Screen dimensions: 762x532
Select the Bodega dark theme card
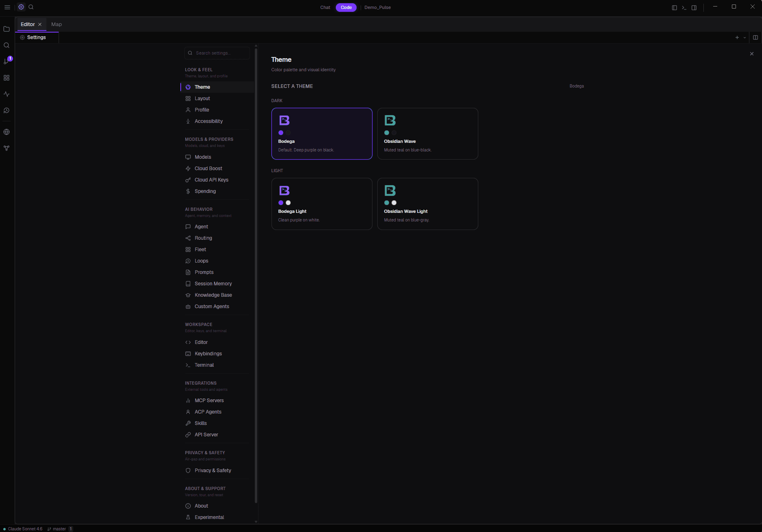(x=322, y=134)
